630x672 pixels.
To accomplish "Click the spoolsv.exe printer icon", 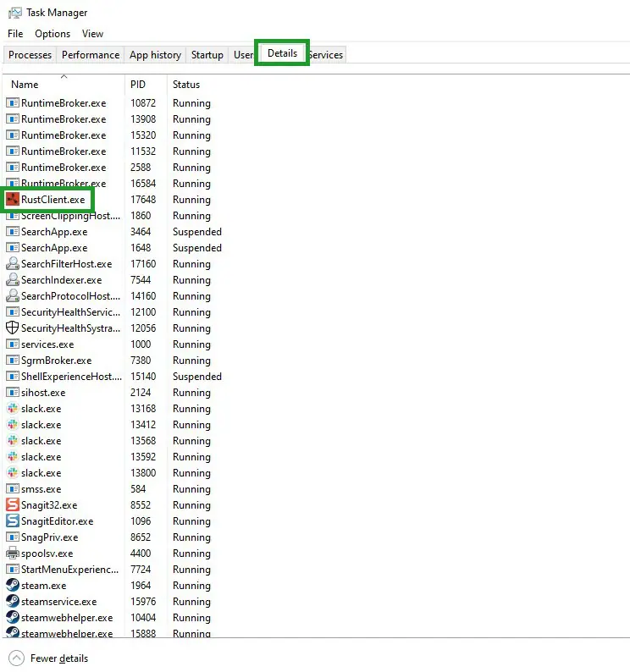I will click(x=13, y=553).
